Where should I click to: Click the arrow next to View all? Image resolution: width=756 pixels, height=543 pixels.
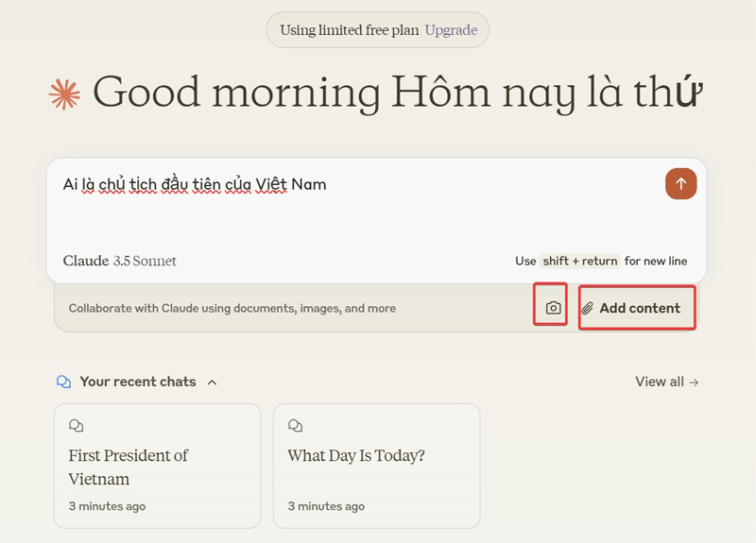[695, 382]
